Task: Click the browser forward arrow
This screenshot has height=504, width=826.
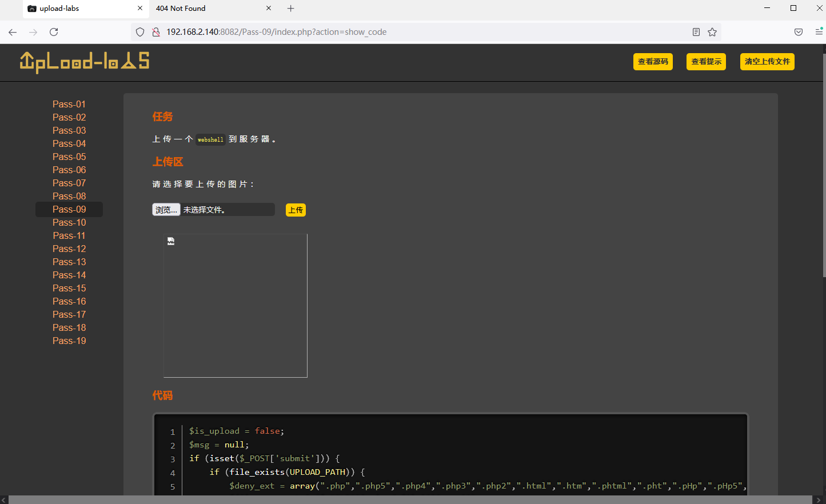Action: pos(33,32)
